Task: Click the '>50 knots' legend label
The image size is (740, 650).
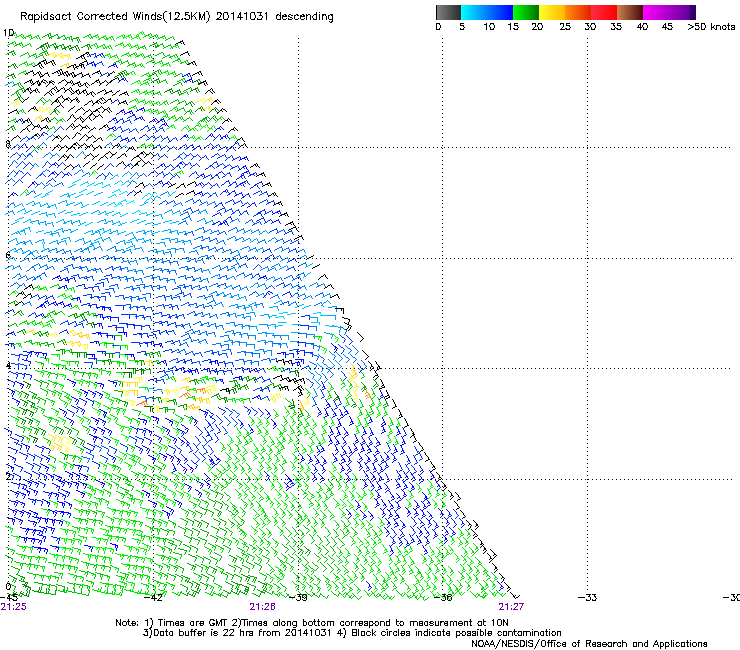Action: tap(711, 27)
